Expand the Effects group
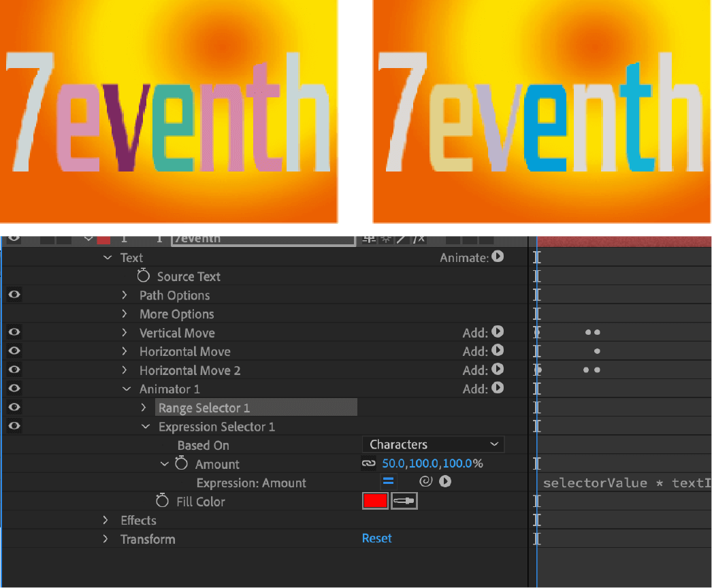712x588 pixels. 106,520
